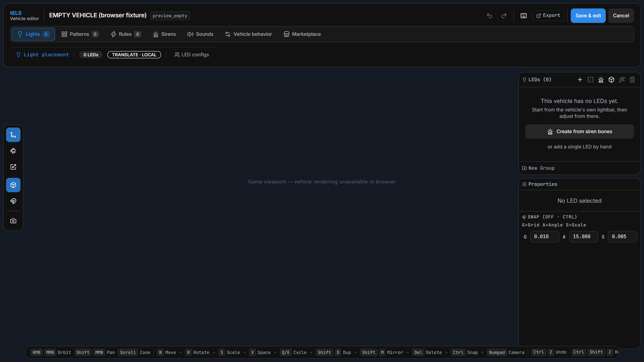Screen dimensions: 644x362
Task: Click Save & exit
Action: [x=588, y=16]
